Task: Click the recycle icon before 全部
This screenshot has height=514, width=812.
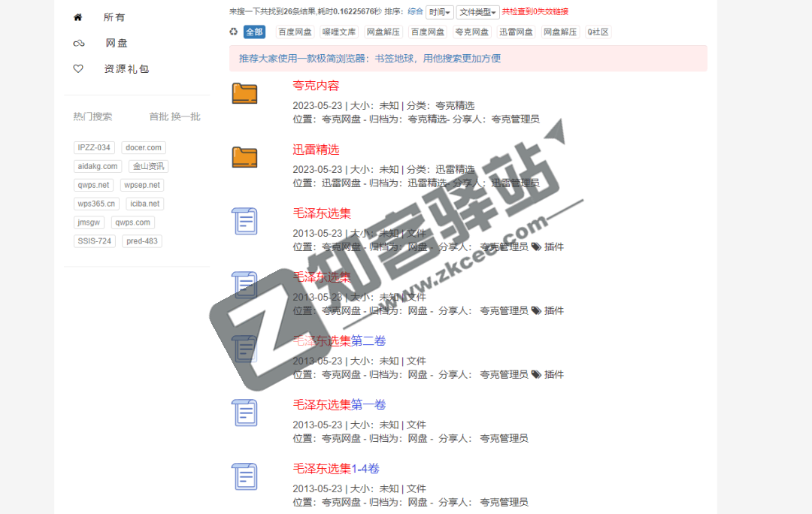Action: (234, 32)
